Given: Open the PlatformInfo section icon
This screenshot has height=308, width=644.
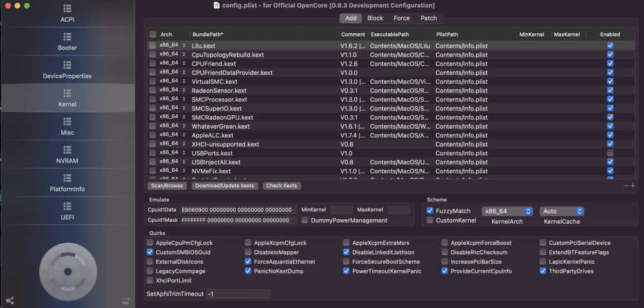Looking at the screenshot, I should (x=68, y=178).
